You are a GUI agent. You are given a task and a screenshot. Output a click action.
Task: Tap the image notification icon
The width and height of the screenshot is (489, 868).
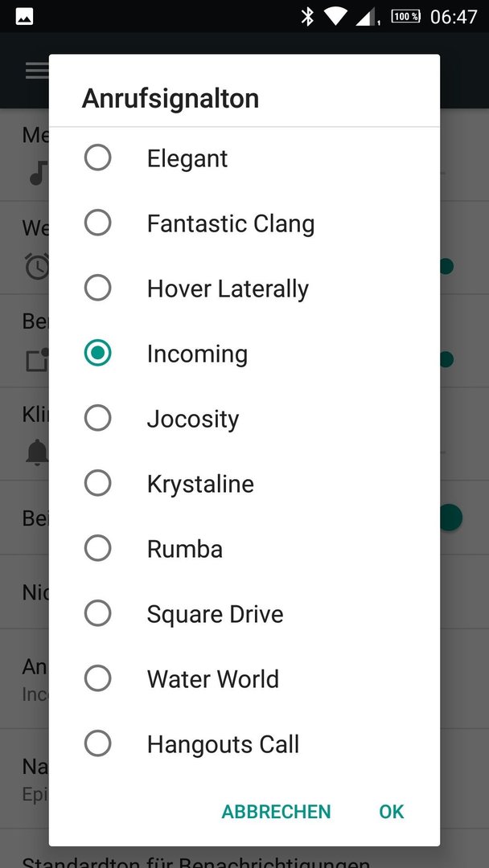pyautogui.click(x=24, y=17)
